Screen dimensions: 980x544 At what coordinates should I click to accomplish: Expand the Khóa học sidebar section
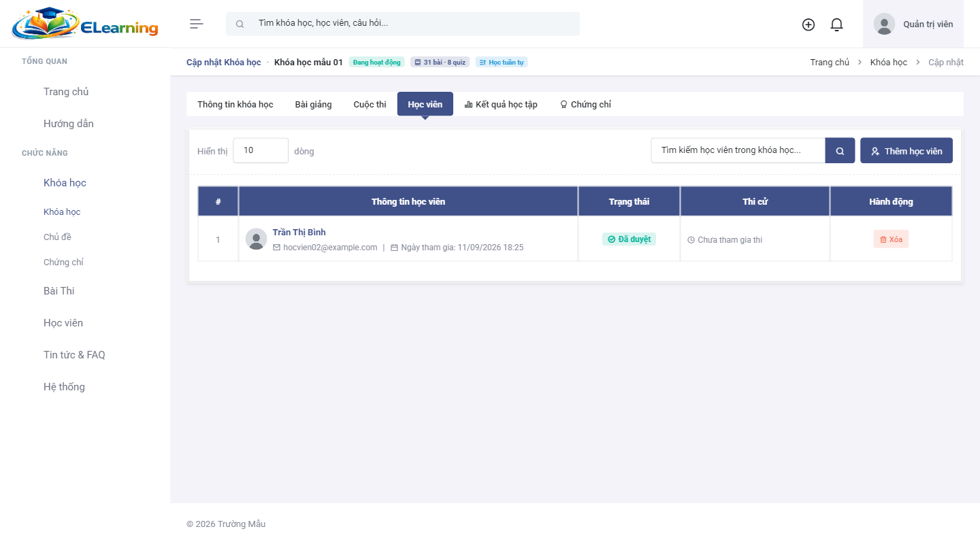click(65, 183)
